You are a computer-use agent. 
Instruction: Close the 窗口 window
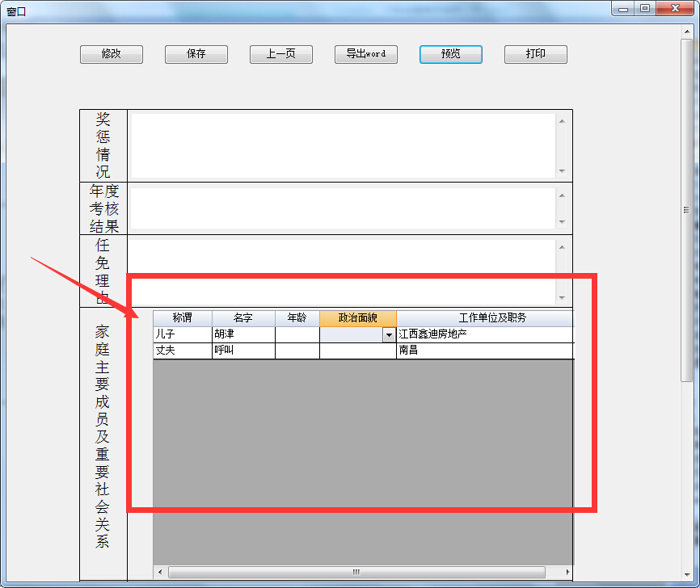coord(676,8)
